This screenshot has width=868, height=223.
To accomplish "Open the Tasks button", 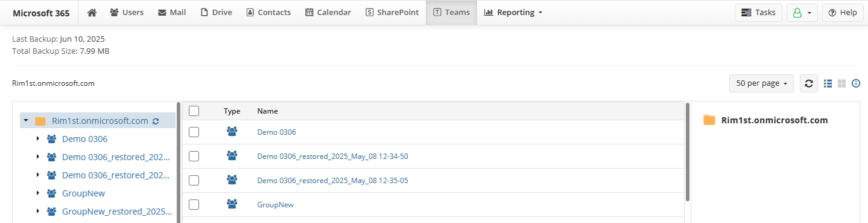I will 758,13.
